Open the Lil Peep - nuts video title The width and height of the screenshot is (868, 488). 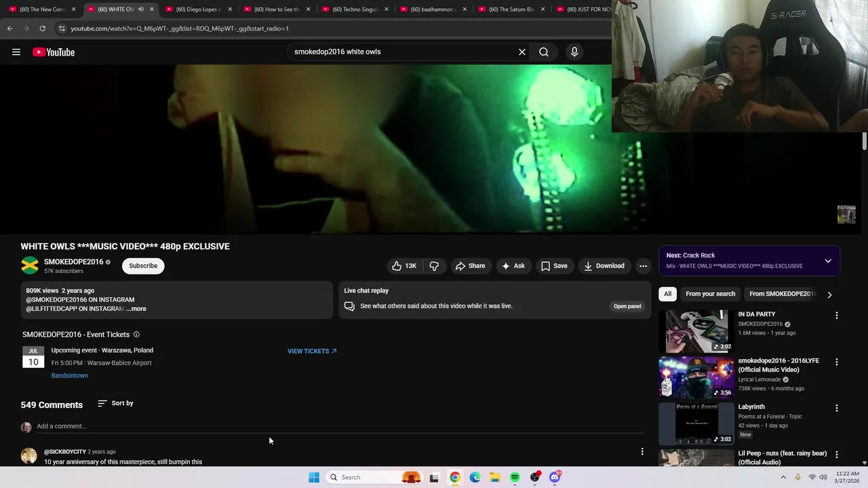pos(783,457)
